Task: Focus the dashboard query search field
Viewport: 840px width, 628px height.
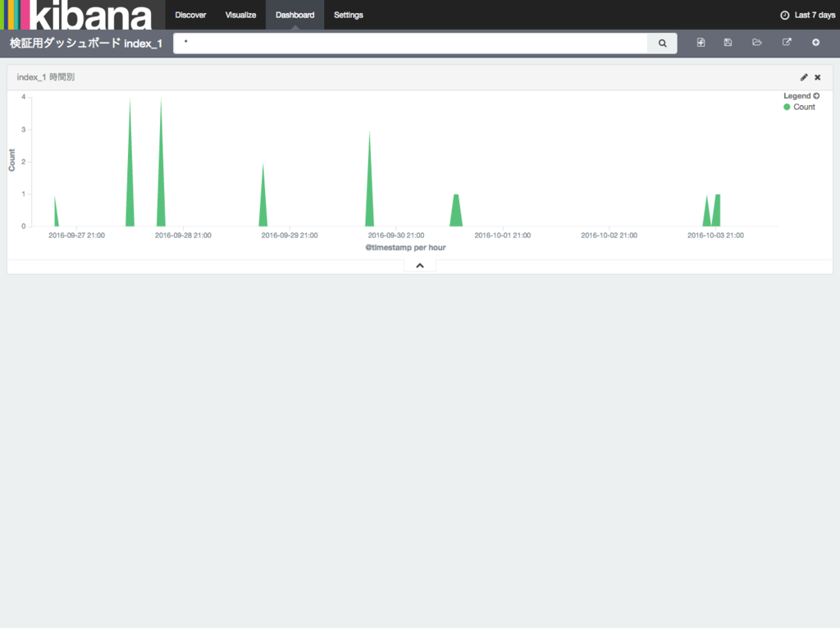Action: (x=410, y=44)
